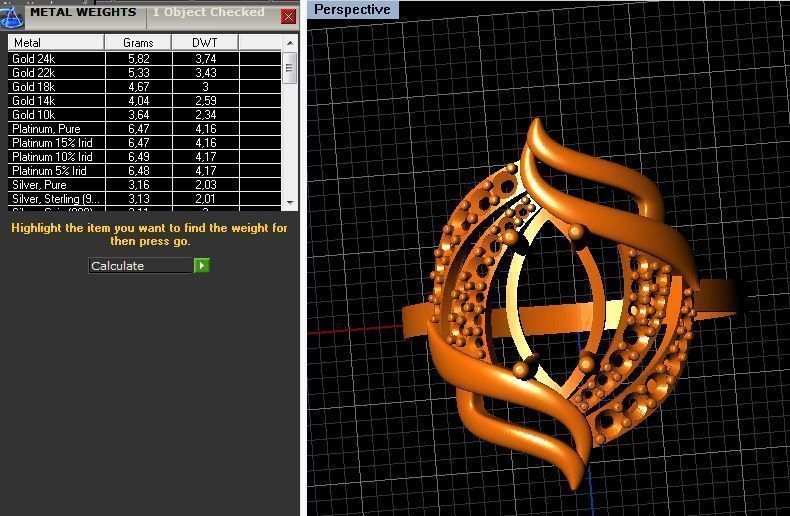Click the Metal Weights scale icon
The height and width of the screenshot is (516, 790).
12,16
